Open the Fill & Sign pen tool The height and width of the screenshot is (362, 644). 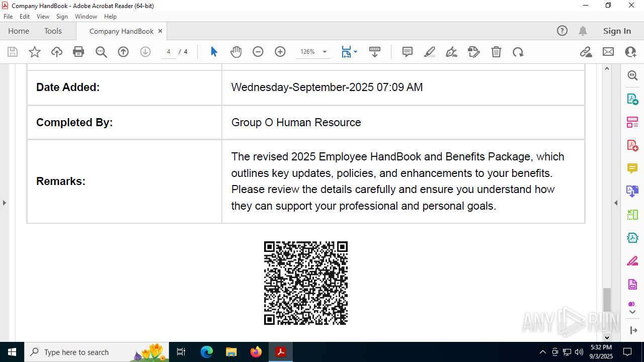point(452,52)
